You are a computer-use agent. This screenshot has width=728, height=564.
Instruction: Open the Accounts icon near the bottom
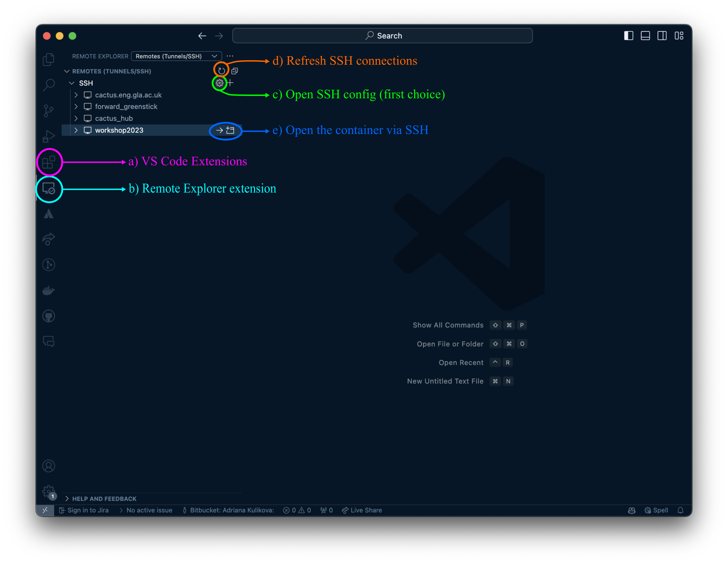pos(49,466)
